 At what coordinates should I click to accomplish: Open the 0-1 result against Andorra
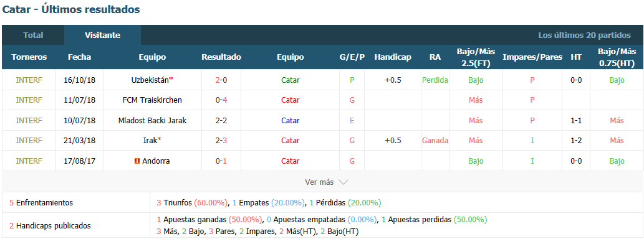(x=221, y=161)
